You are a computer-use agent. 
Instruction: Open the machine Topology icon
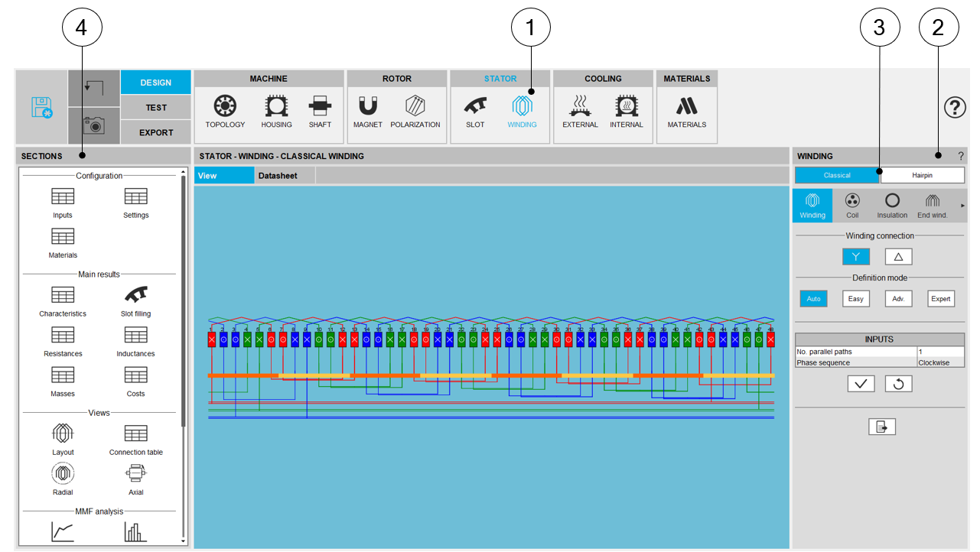pos(225,112)
